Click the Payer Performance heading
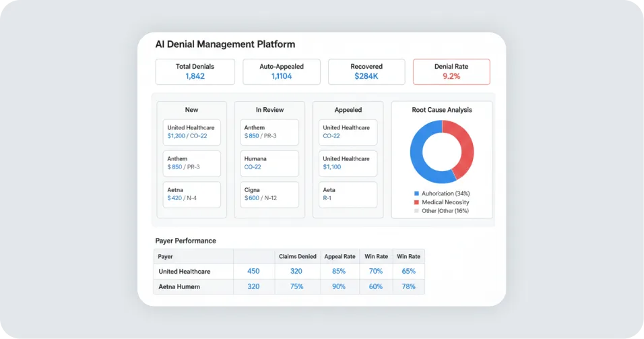644x339 pixels. 186,241
